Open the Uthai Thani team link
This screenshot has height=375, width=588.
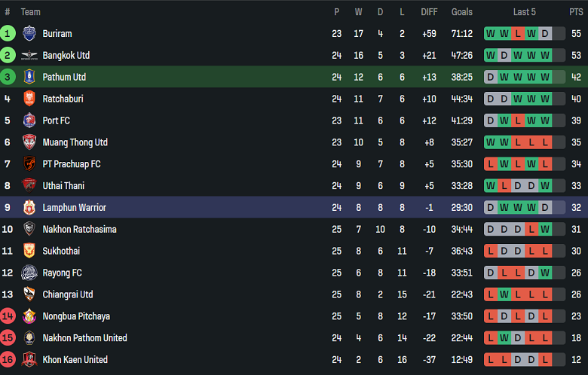(63, 186)
